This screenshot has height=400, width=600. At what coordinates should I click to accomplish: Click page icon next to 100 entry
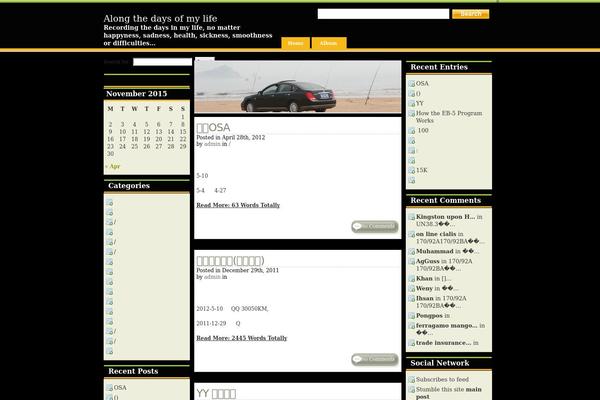(x=412, y=131)
